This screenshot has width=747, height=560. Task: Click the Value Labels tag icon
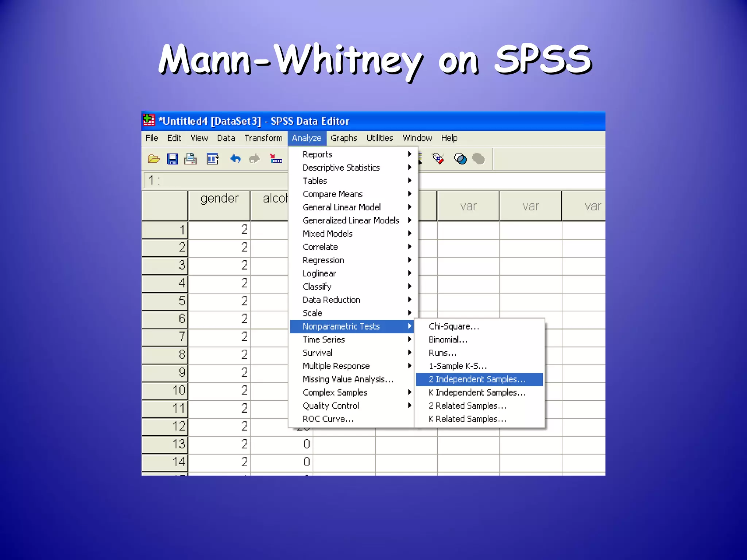coord(438,159)
